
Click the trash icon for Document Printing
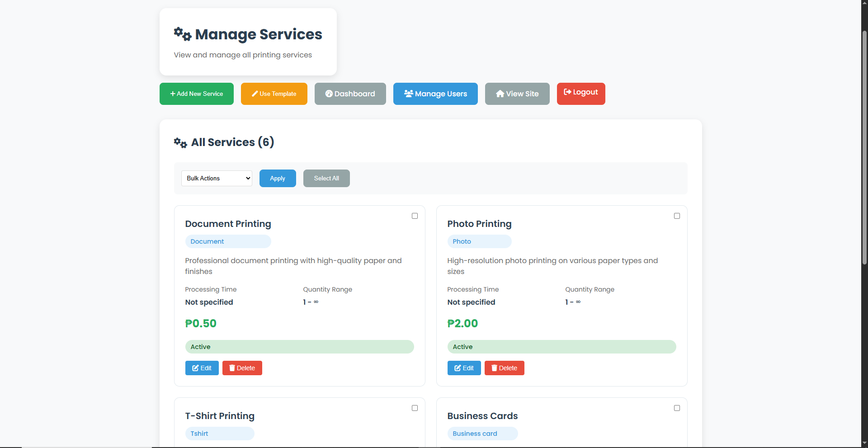pyautogui.click(x=232, y=368)
